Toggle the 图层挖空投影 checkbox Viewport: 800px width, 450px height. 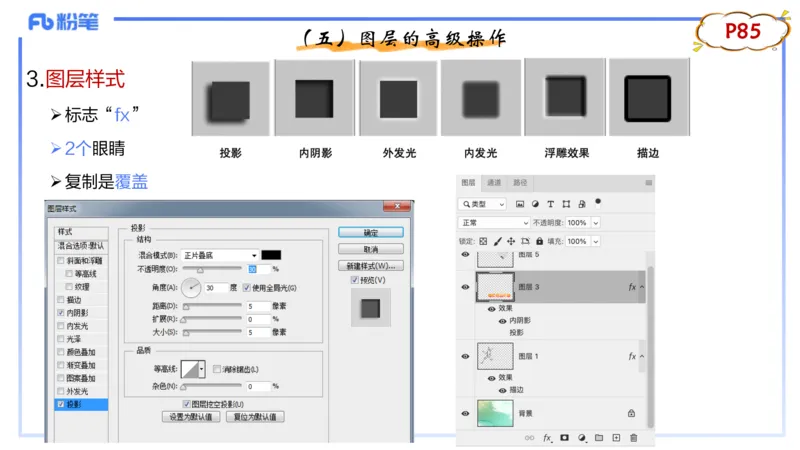186,404
